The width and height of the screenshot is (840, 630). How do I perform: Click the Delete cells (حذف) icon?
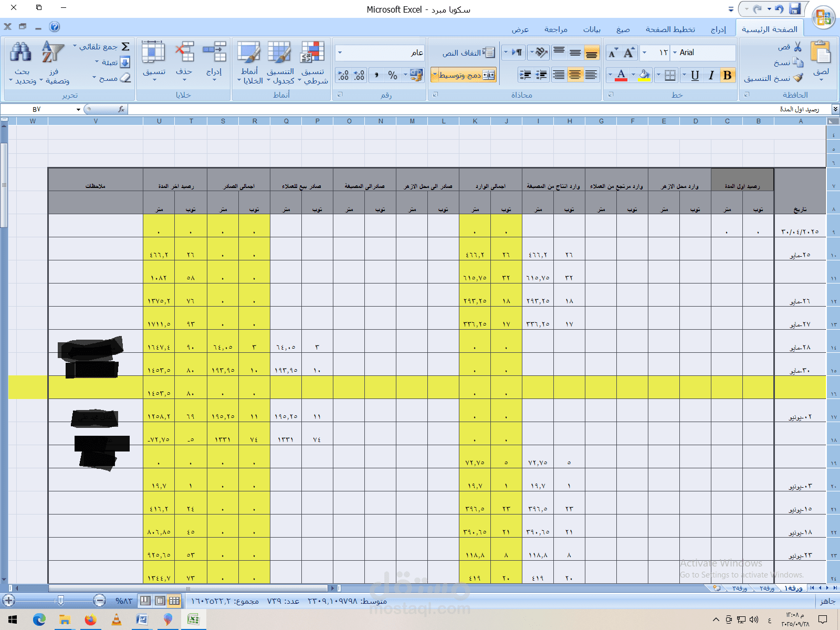pyautogui.click(x=184, y=52)
